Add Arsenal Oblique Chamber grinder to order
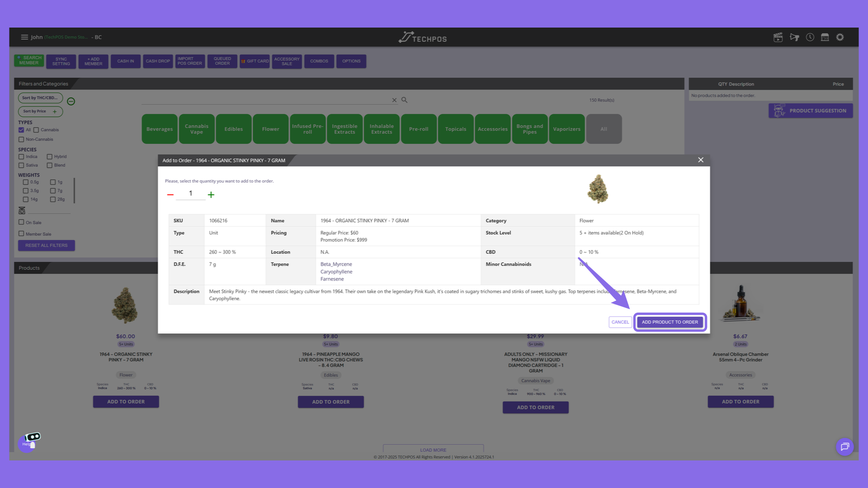Screen dimensions: 868x488 [741, 402]
